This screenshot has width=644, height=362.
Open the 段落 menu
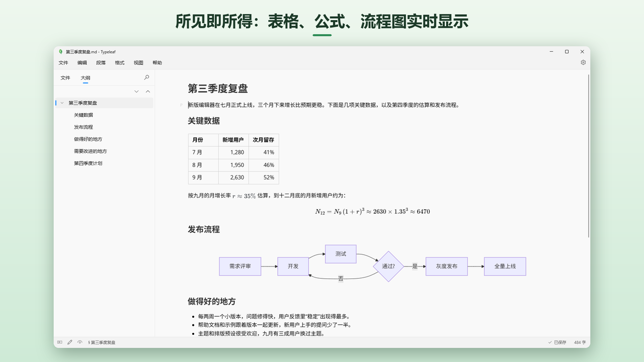101,63
